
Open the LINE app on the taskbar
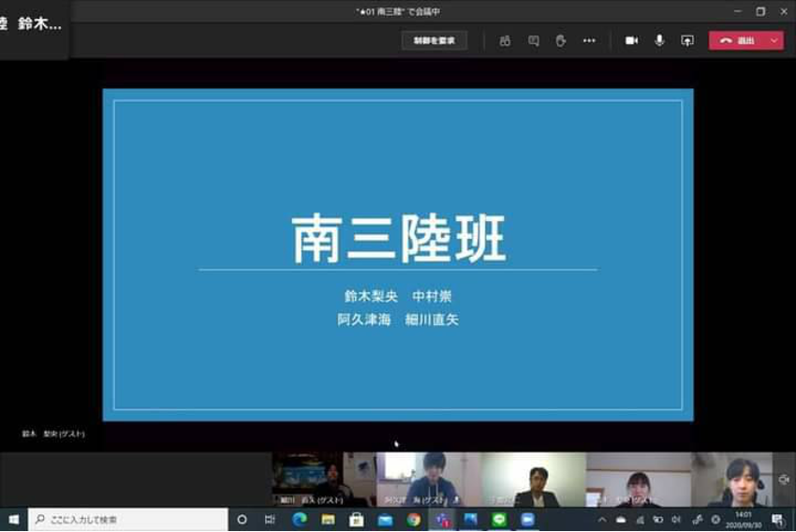click(x=499, y=519)
